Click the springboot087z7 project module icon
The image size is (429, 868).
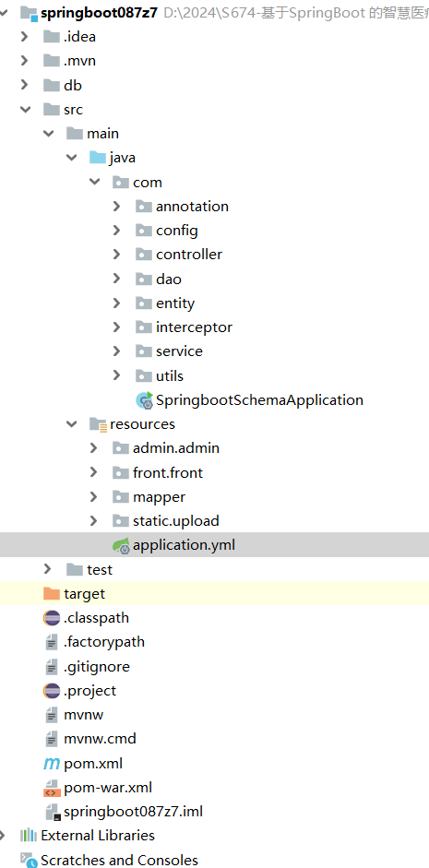(29, 13)
